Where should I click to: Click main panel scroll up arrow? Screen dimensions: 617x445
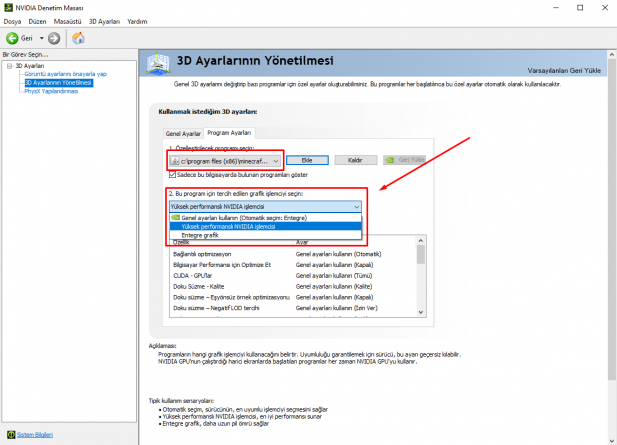[x=611, y=54]
